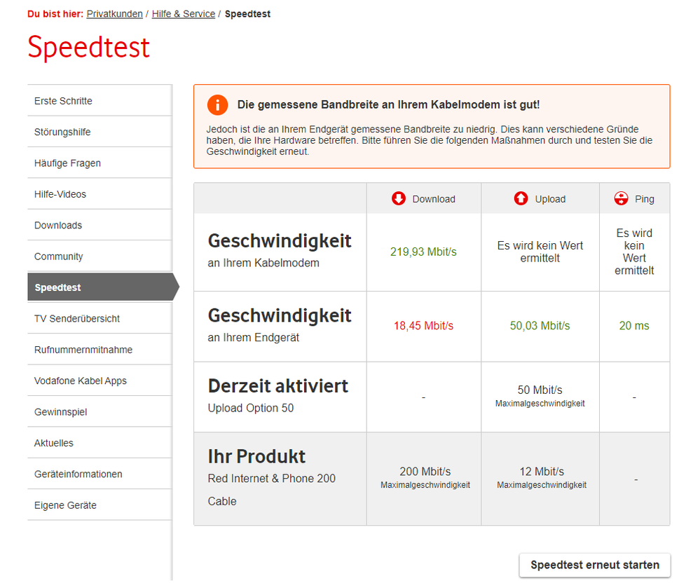Select Rufnummernmitnahme in sidebar
Image resolution: width=700 pixels, height=588 pixels.
click(x=83, y=350)
